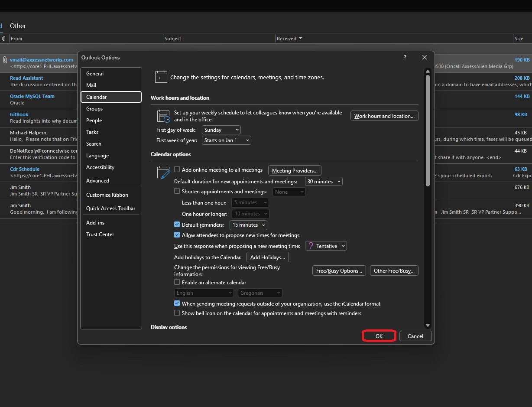Screen dimensions: 532x407
Task: Select Mail in the options sidebar
Action: click(91, 85)
